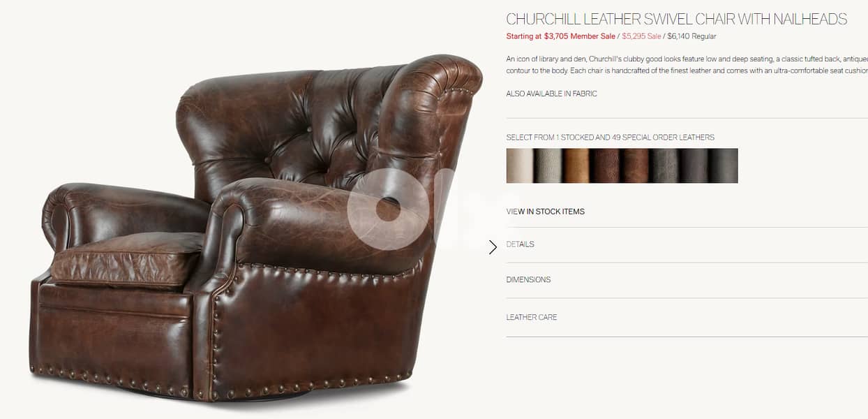
Task: Click the $3,705 Member Sale price
Action: coord(561,36)
